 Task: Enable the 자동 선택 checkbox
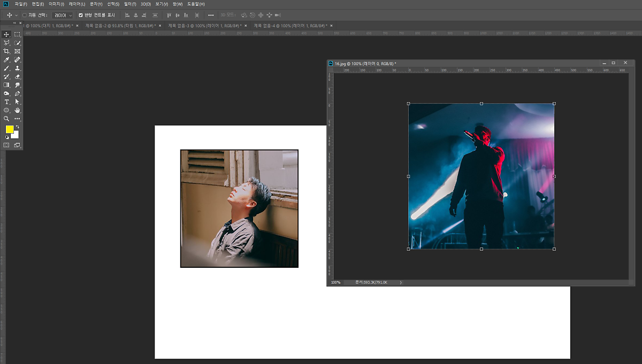25,15
